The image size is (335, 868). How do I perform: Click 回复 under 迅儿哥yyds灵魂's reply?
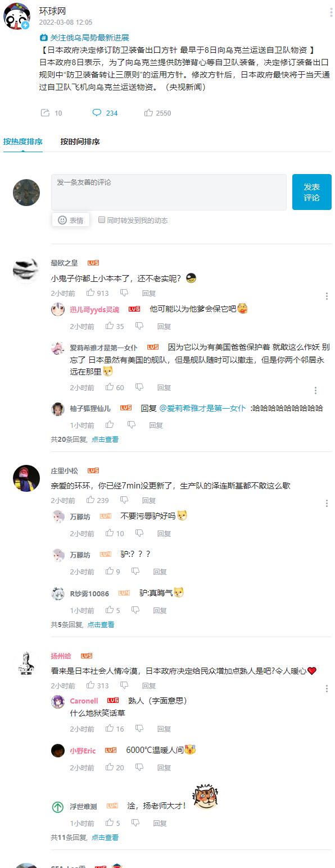tap(164, 326)
